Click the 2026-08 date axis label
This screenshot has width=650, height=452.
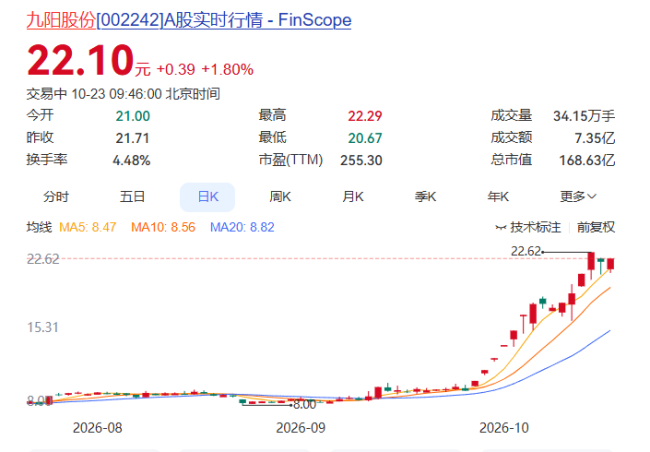point(97,428)
